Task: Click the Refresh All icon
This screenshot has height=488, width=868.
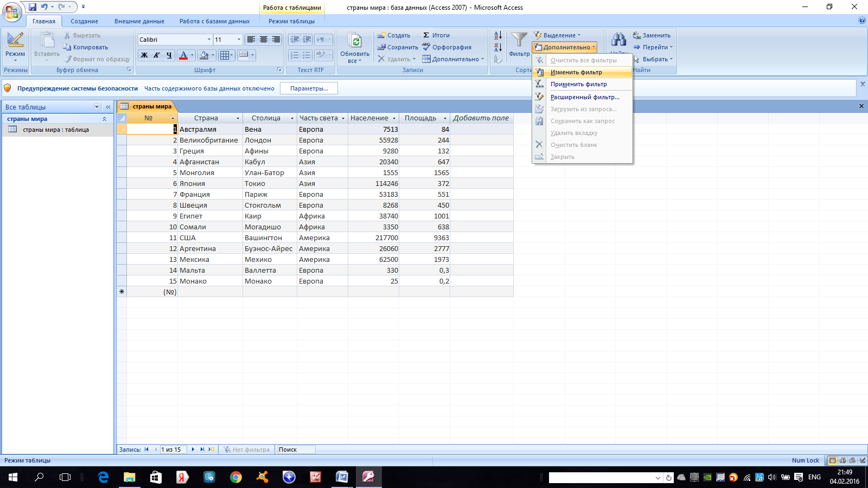Action: [355, 41]
